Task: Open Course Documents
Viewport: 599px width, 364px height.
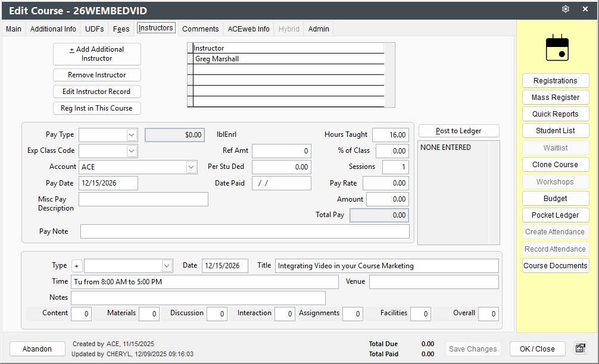Action: click(556, 265)
